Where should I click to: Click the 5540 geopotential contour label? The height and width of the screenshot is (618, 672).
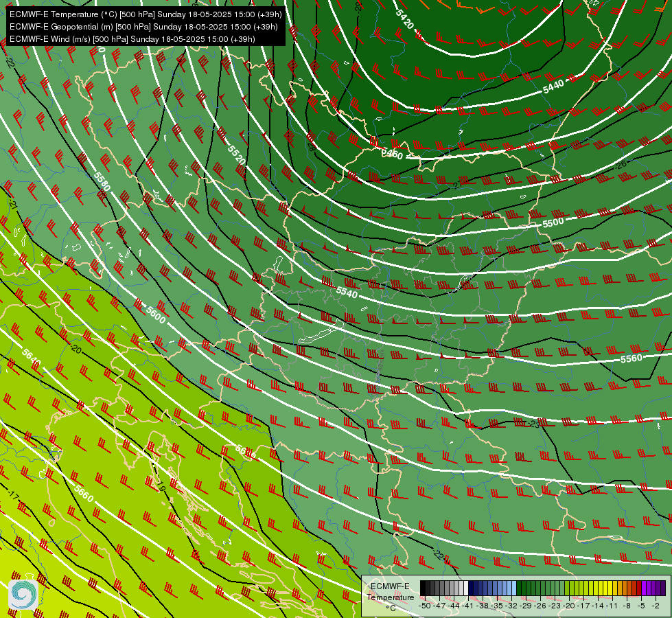pyautogui.click(x=347, y=293)
